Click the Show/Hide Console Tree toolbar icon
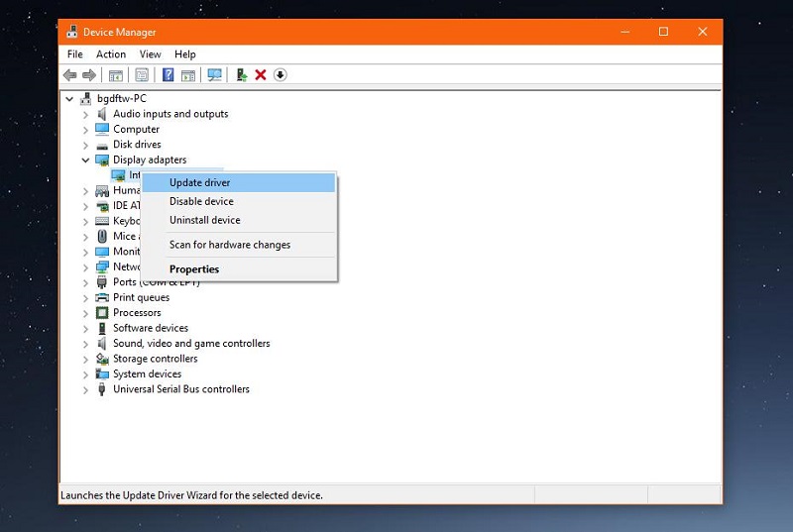 pyautogui.click(x=116, y=75)
